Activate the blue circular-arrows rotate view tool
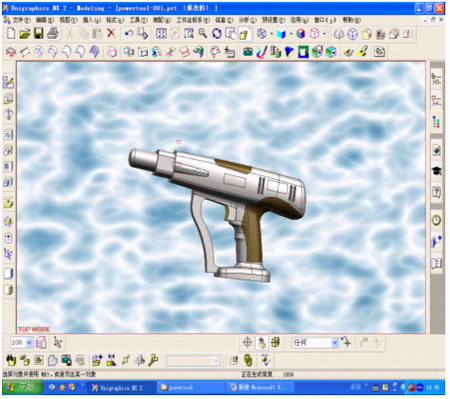 pos(217,33)
